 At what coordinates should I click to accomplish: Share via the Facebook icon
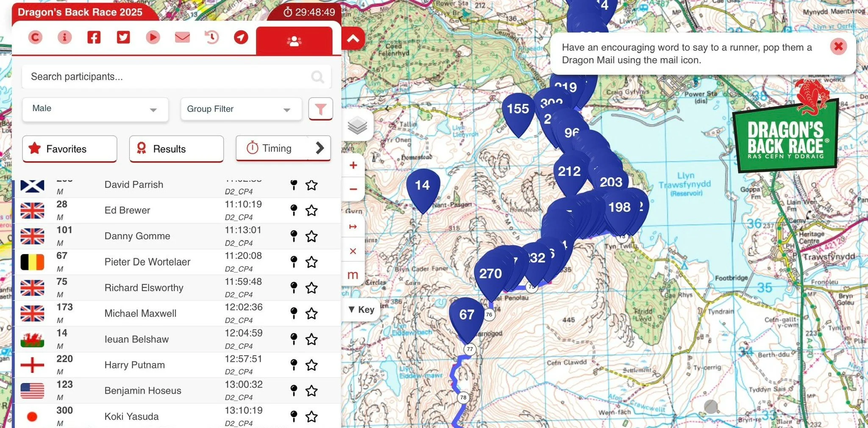[94, 37]
